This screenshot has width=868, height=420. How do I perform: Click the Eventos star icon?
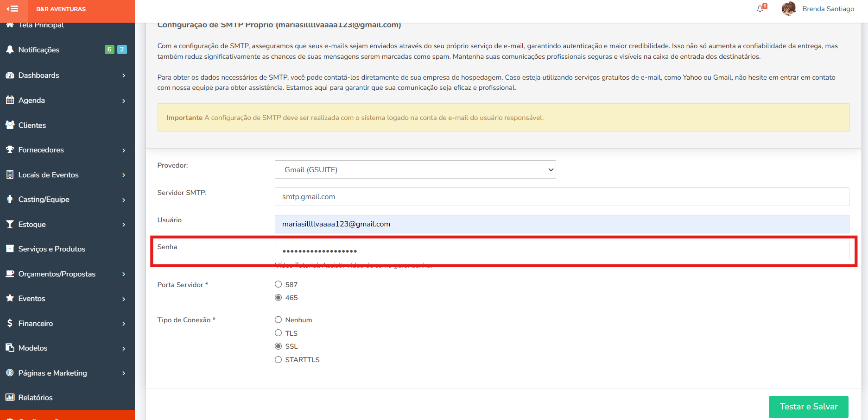[x=10, y=298]
